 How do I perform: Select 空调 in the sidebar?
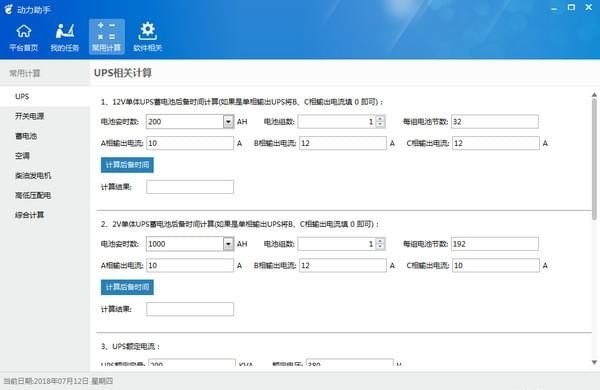[45, 156]
